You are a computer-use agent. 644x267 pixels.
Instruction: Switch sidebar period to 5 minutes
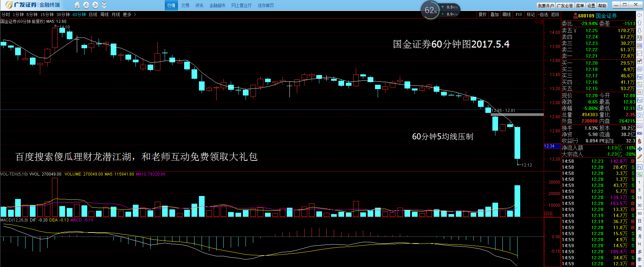click(640, 190)
